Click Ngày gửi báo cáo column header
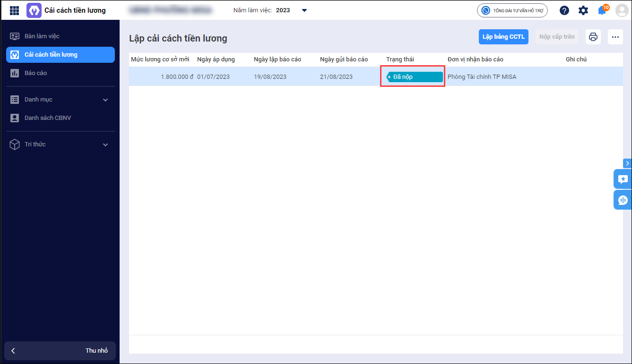 (x=344, y=59)
